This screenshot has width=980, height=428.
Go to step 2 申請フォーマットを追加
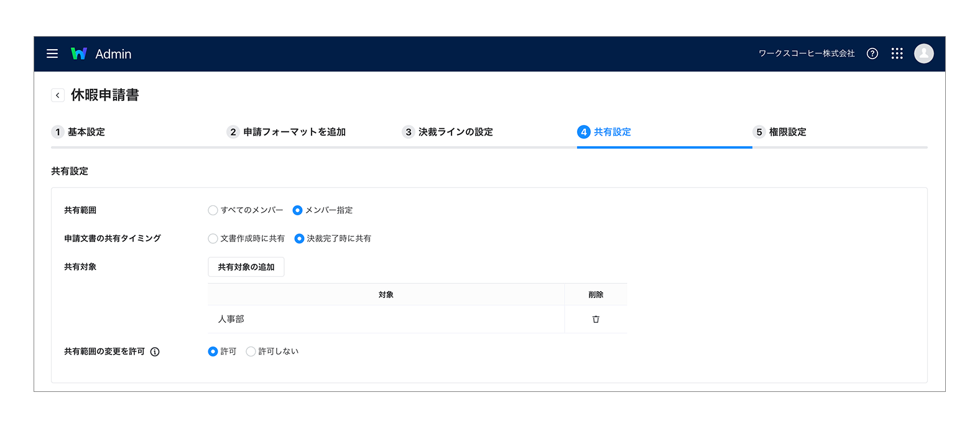tap(287, 132)
